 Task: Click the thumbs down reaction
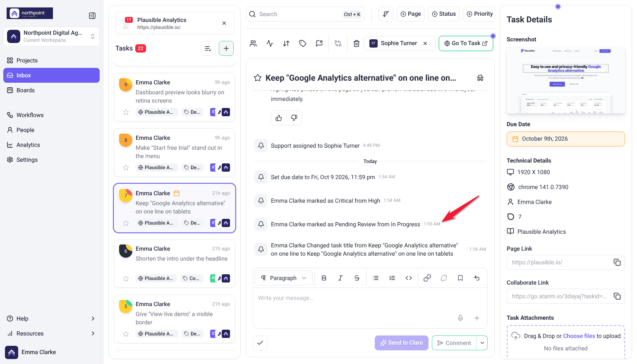point(294,118)
